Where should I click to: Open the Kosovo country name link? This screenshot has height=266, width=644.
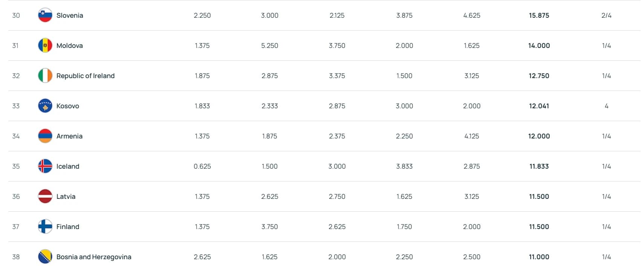[68, 106]
